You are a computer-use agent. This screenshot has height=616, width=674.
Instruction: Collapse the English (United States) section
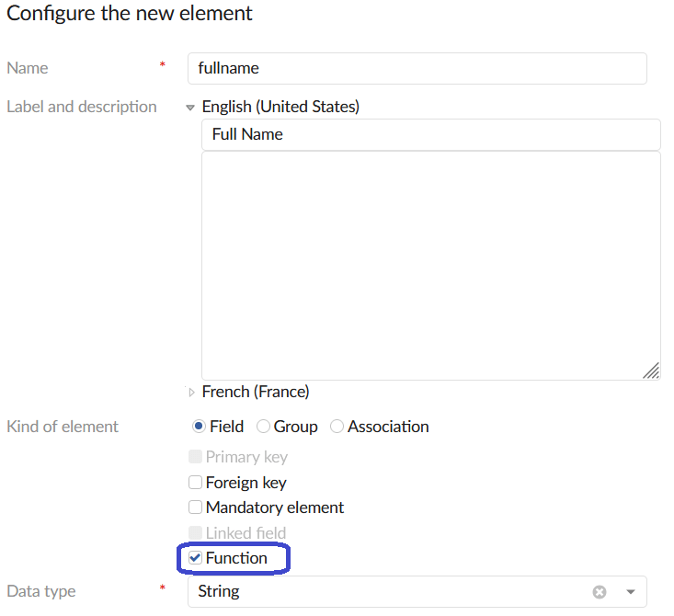coord(190,108)
